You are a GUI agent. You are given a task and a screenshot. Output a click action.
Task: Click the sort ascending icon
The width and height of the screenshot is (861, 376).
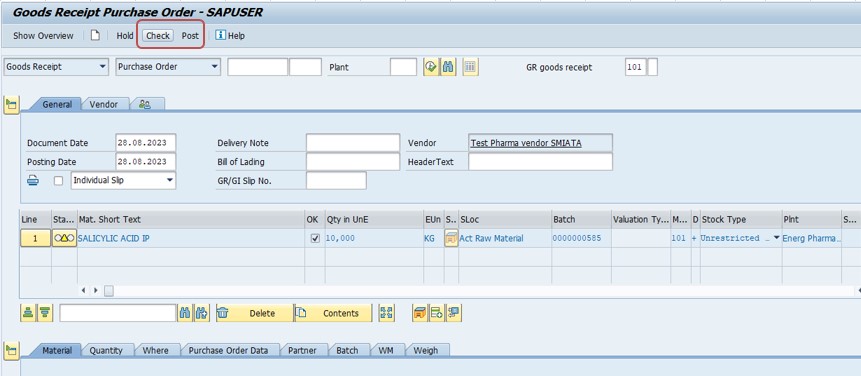click(28, 313)
